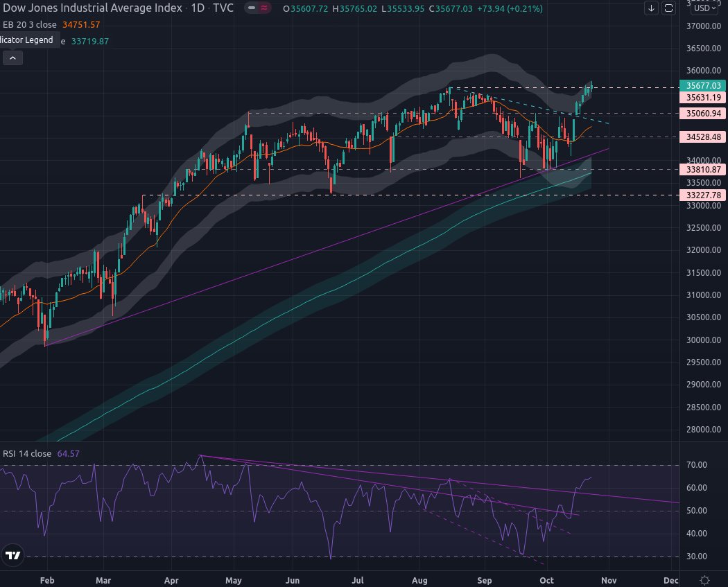Click the teal indicator value 33719.87

pyautogui.click(x=90, y=42)
